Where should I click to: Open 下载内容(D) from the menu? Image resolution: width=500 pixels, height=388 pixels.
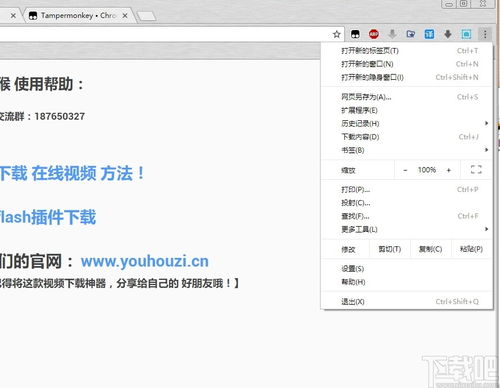point(407,137)
